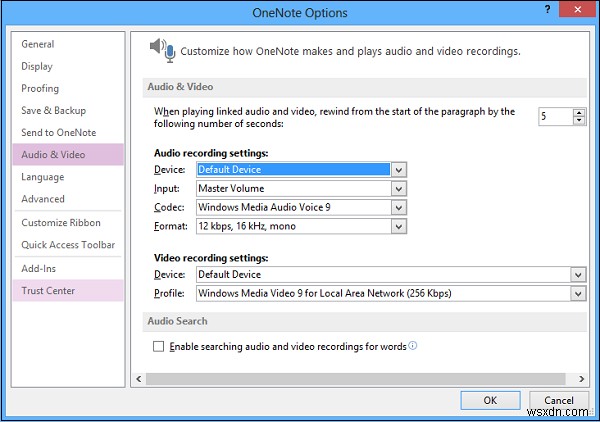The height and width of the screenshot is (422, 600).
Task: Dismiss dialog with Cancel button
Action: 559,400
